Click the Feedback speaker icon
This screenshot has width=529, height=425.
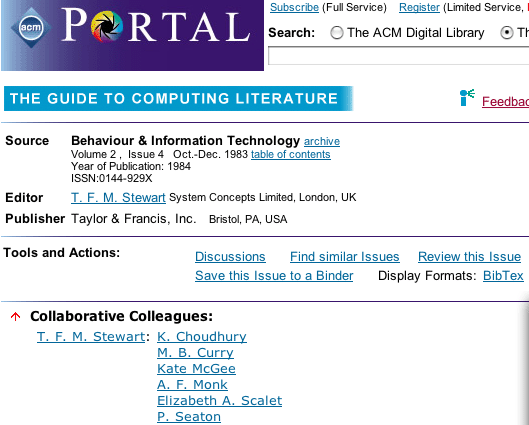click(467, 97)
